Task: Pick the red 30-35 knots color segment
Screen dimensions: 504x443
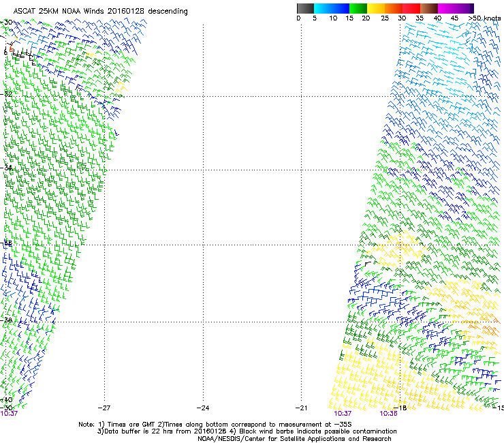Action: pyautogui.click(x=411, y=8)
